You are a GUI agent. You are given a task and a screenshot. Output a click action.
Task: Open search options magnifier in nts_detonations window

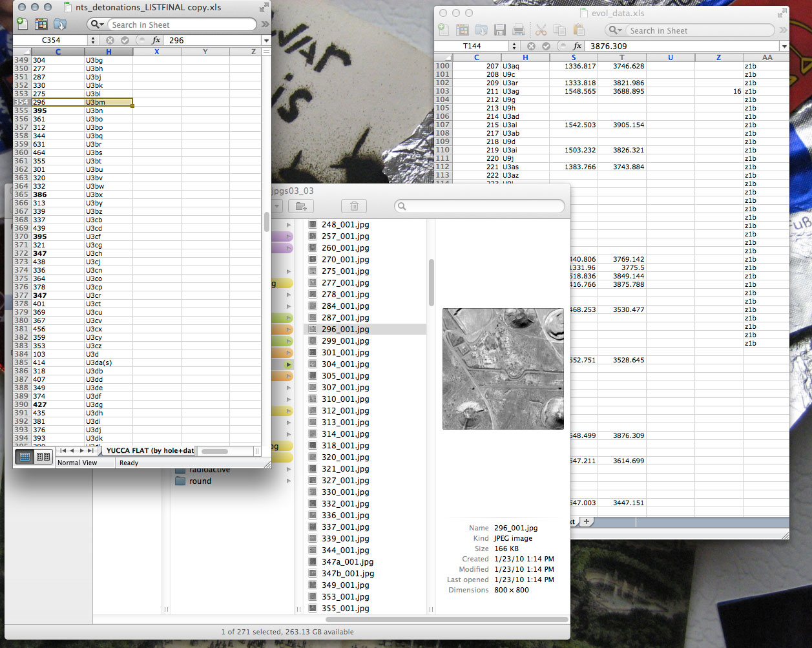97,25
